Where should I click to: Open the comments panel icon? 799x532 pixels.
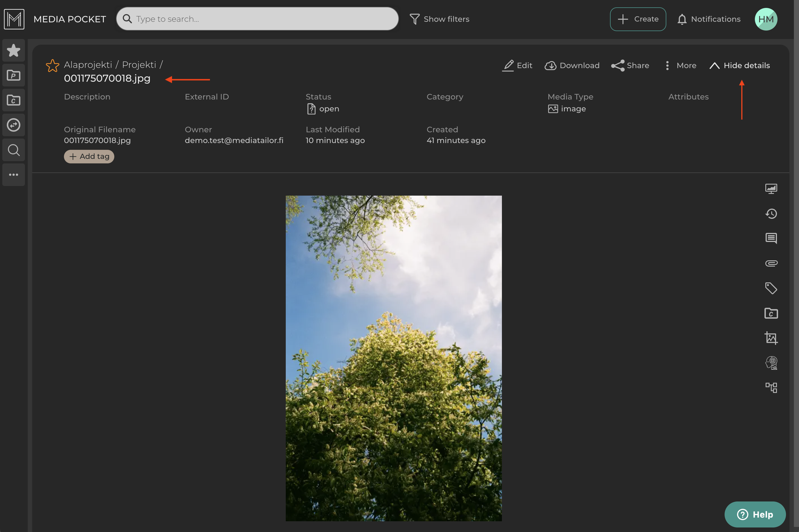pos(771,238)
